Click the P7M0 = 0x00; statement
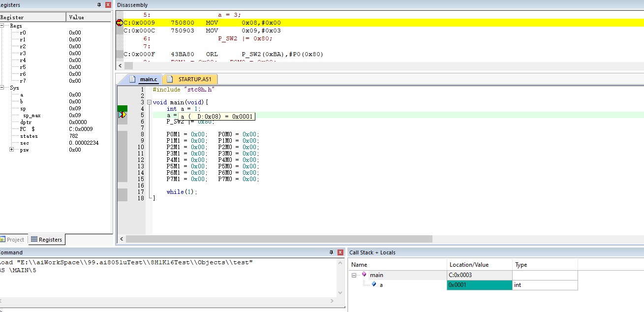Viewport: 644px width, 312px height. [238, 179]
